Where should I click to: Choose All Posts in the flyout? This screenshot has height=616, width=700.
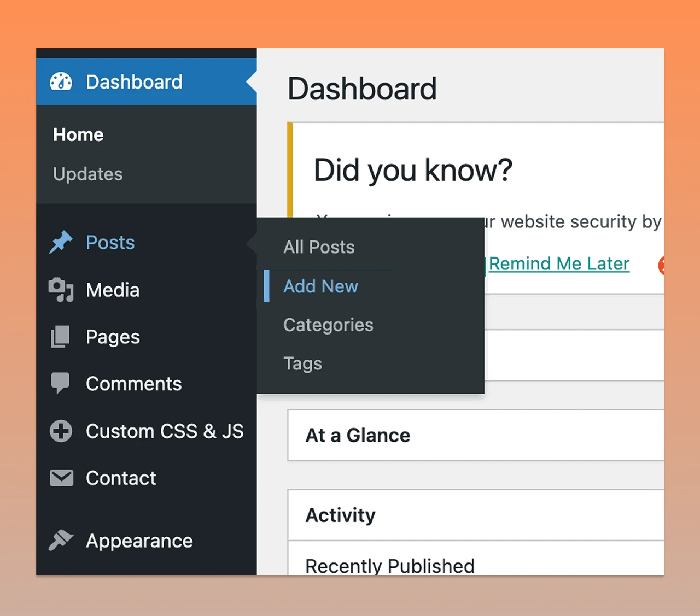[319, 247]
